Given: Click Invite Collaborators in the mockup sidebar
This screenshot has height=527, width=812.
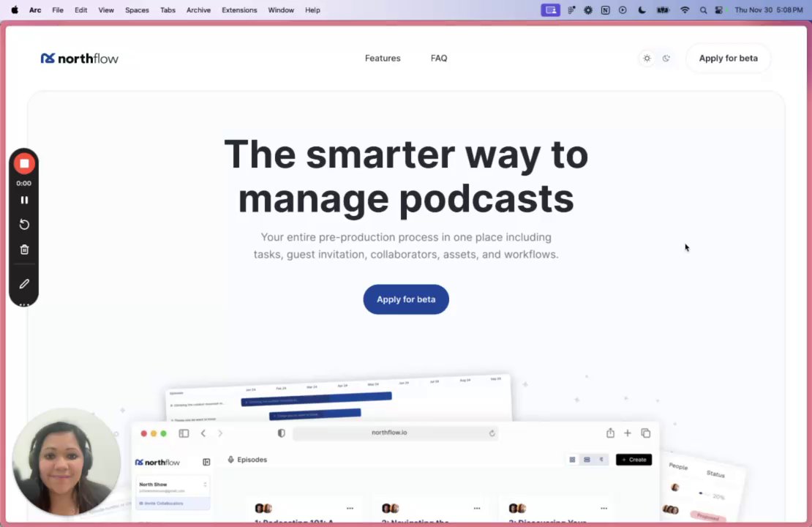Looking at the screenshot, I should (173, 503).
